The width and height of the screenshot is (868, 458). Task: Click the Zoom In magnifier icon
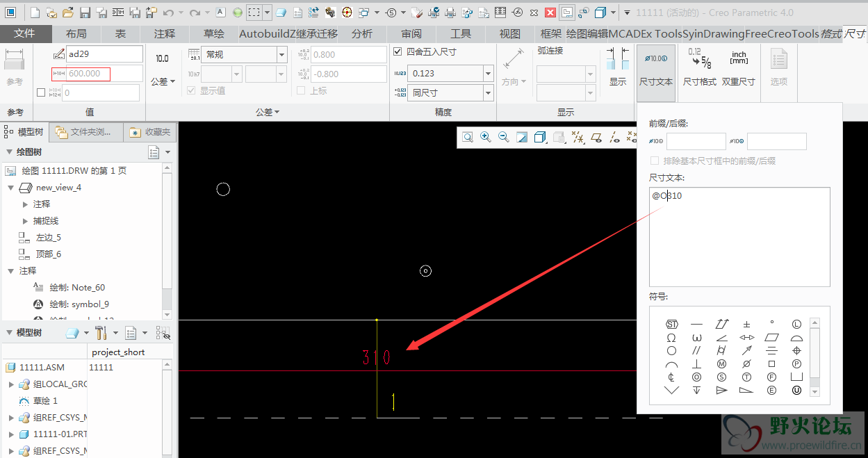pos(486,138)
